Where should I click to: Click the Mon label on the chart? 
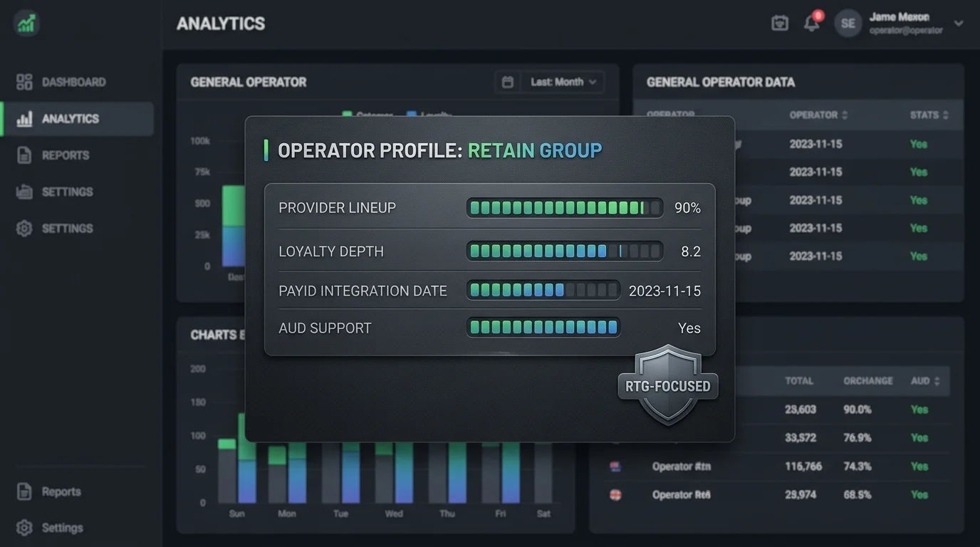pos(287,514)
